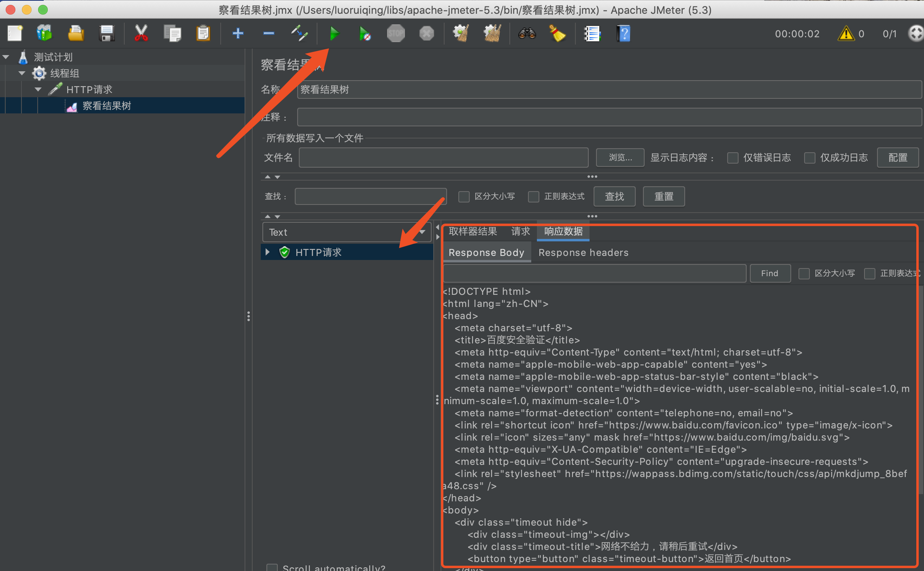The image size is (924, 571).
Task: Collapse the 线程组 tree node
Action: [x=22, y=73]
